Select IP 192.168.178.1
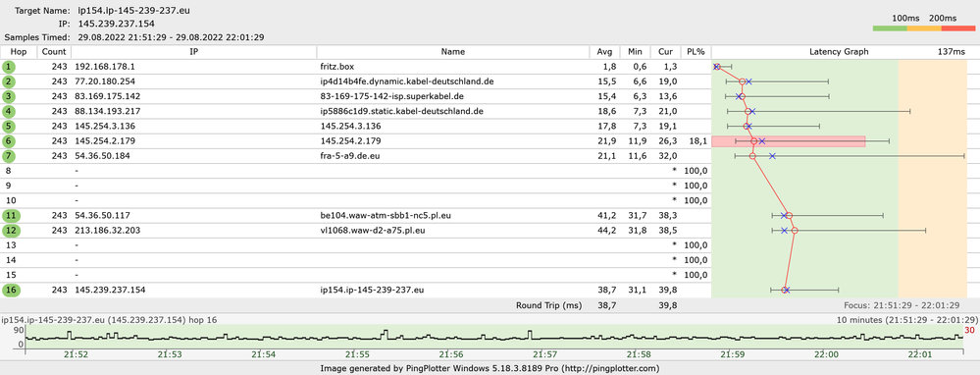980x375 pixels. point(104,66)
